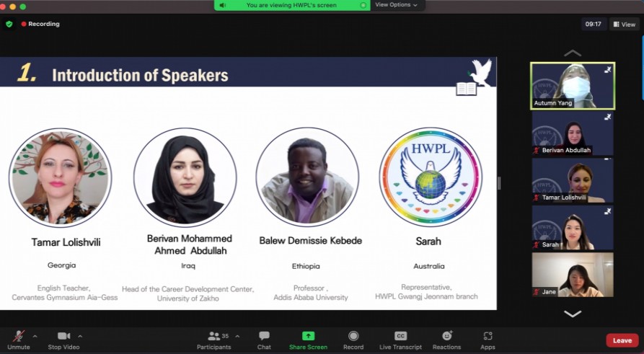Toggle Stop Video camera button
The image size is (644, 354).
[64, 337]
